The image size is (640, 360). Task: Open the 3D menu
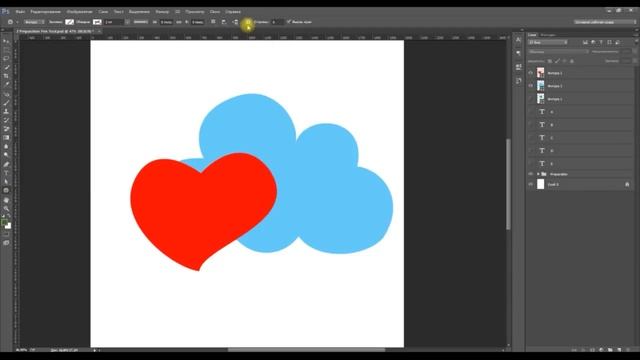[x=178, y=11]
